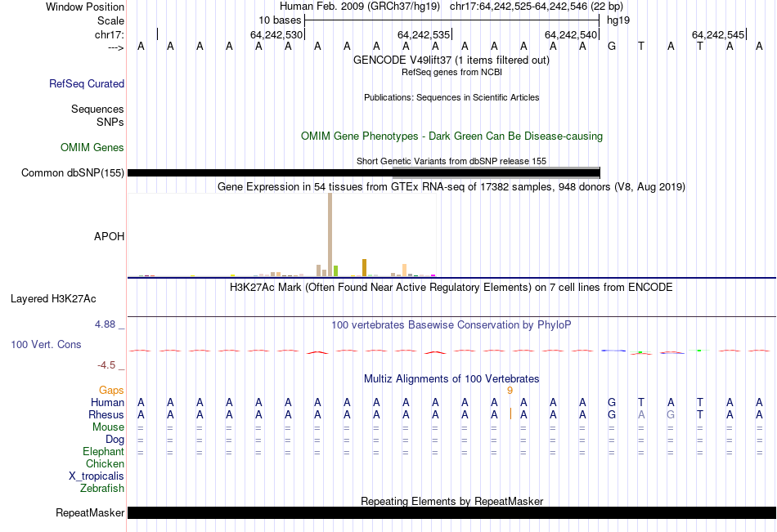Click the orange insertion bar in Rhesus row
The image size is (777, 532).
[x=510, y=414]
